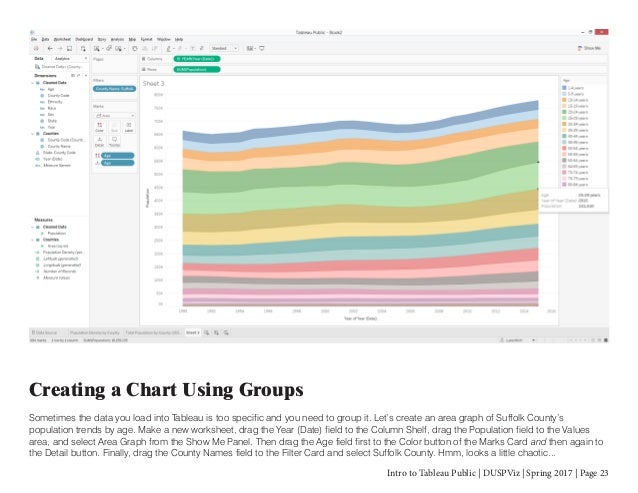Click the Highlight pen toolbar icon
This screenshot has width=638, height=493.
pos(169,48)
